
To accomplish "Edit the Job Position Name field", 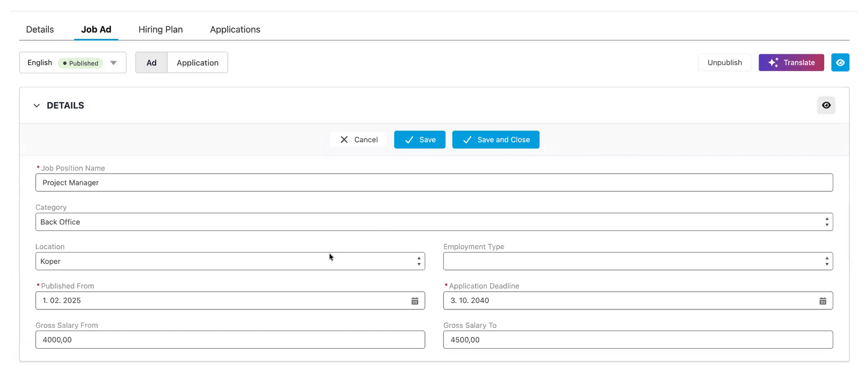I will point(434,183).
